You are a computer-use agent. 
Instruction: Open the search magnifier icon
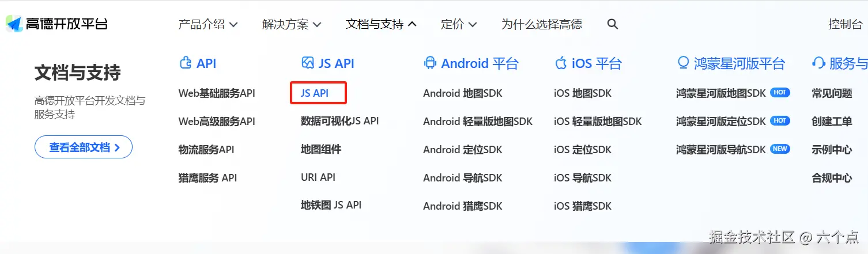613,24
